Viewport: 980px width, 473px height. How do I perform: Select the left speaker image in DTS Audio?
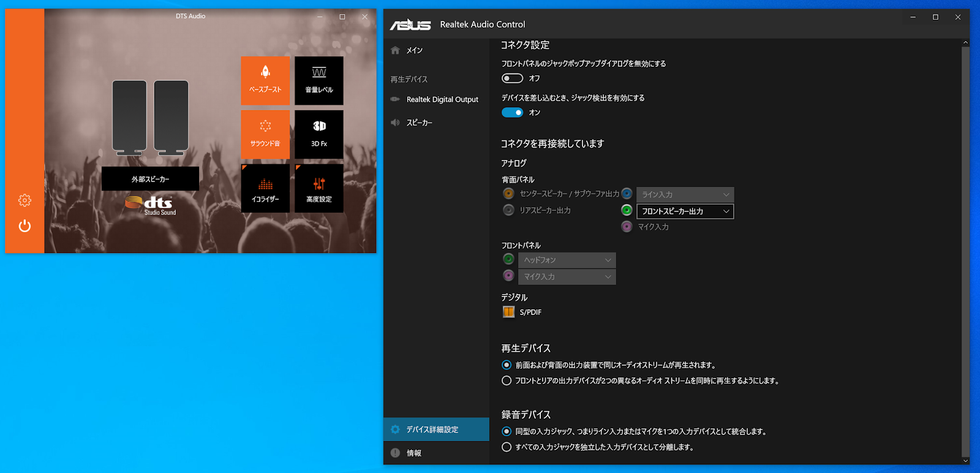click(x=129, y=118)
